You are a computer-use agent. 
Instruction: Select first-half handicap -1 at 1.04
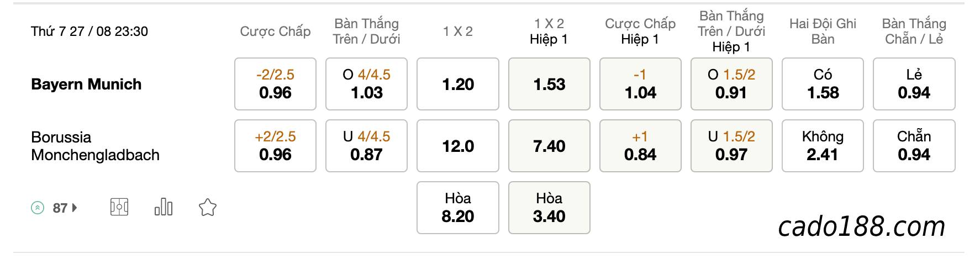(640, 84)
